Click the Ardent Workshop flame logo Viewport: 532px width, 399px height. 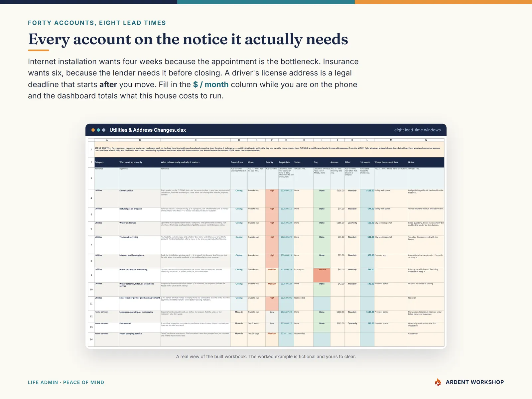click(438, 382)
